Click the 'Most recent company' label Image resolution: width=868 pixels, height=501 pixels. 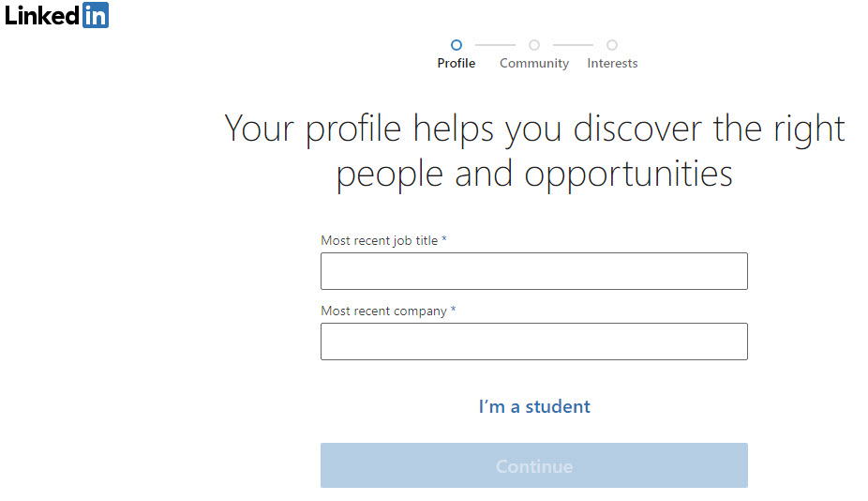coord(383,311)
